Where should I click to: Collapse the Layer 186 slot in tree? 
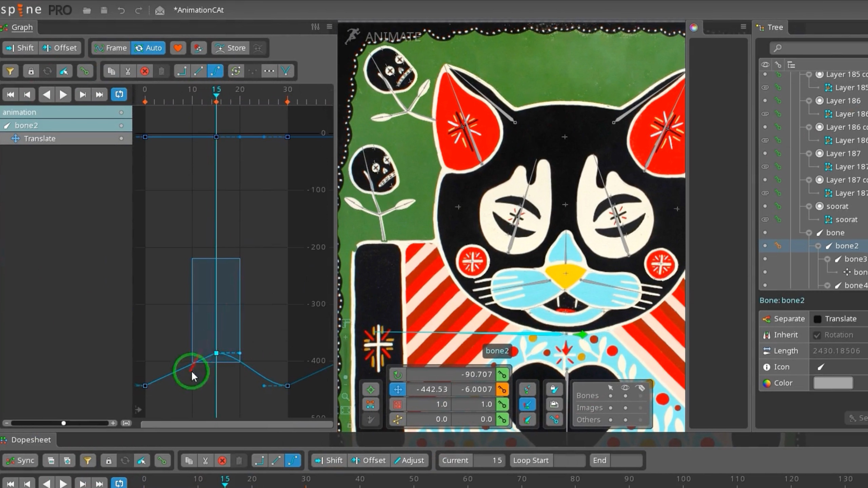[809, 101]
